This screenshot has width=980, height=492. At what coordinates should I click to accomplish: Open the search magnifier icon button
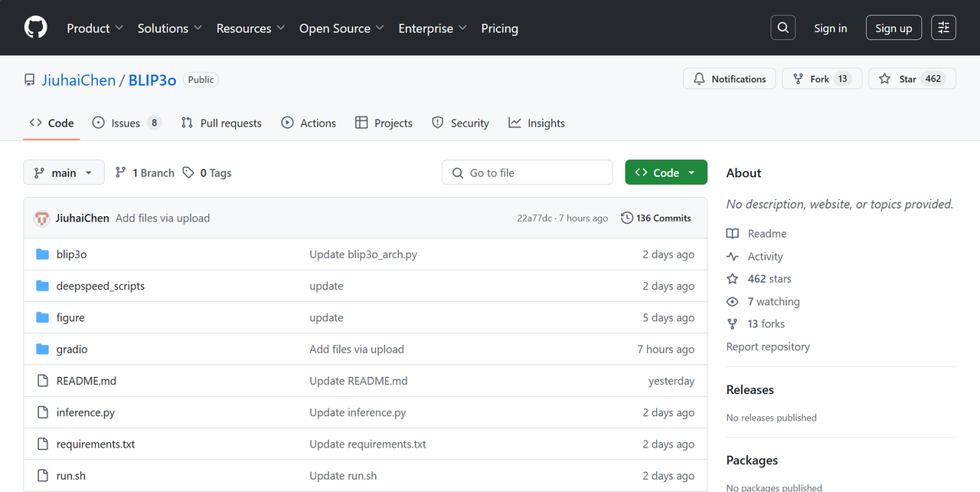782,28
